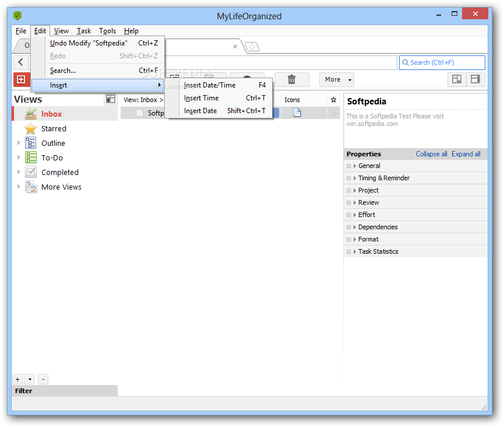Click the Softpedia note text in details
Image resolution: width=504 pixels, height=427 pixels.
tap(394, 120)
